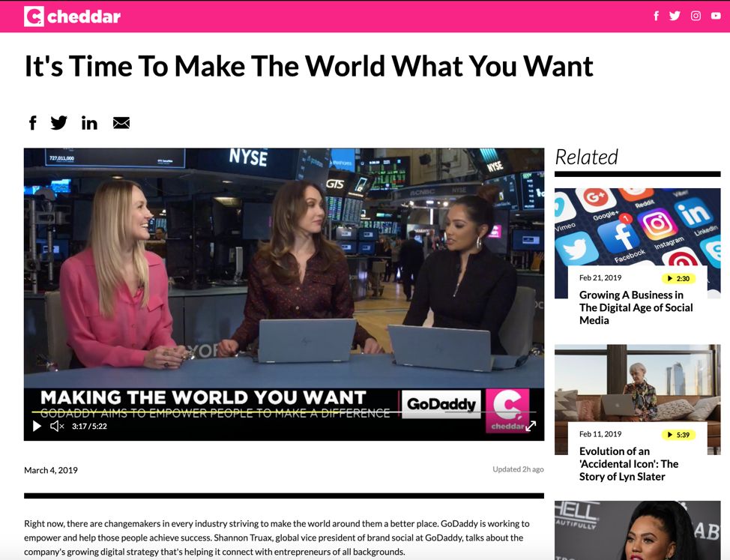Unmute the video audio
Viewport: 730px width, 560px height.
[57, 426]
